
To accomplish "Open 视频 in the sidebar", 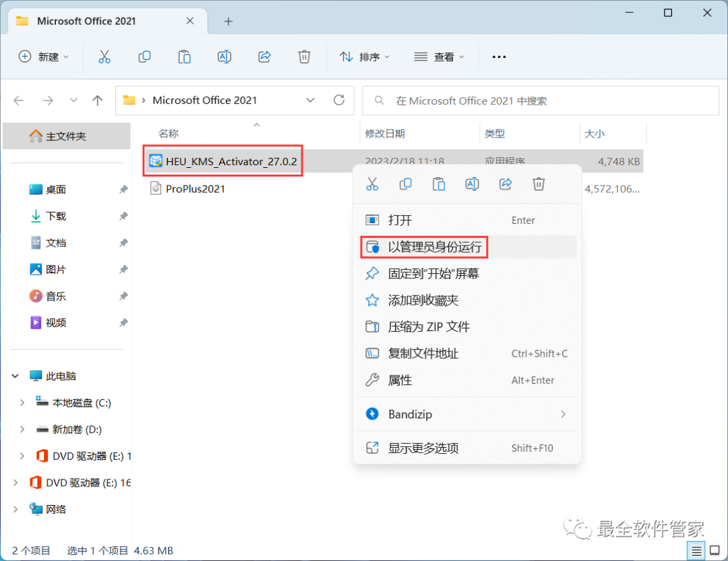I will tap(56, 323).
